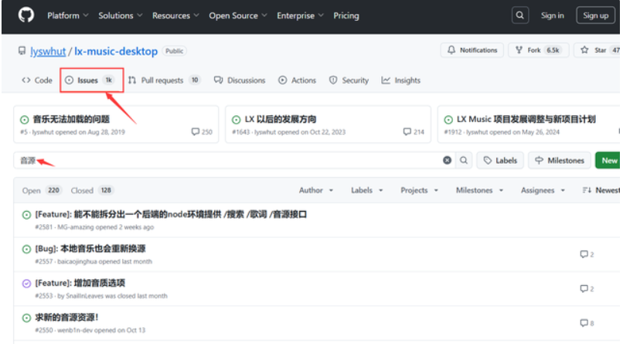The width and height of the screenshot is (640, 364).
Task: Expand the Platform menu
Action: coord(68,15)
